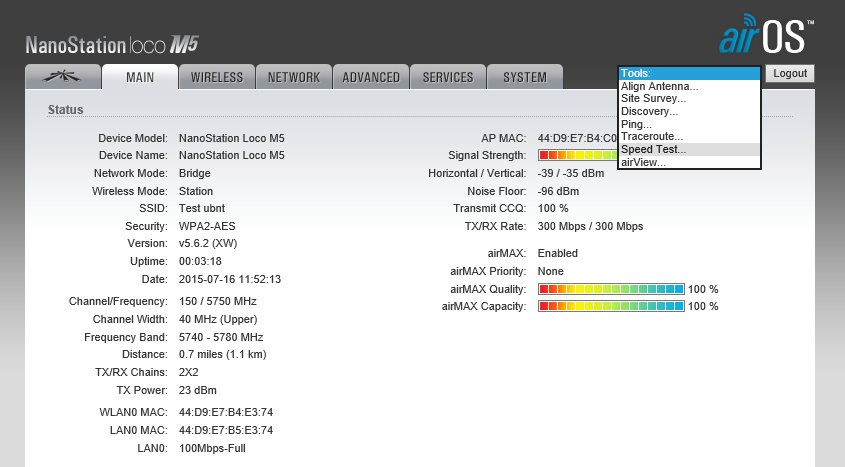
Task: Open the Ubiquiti logo tab
Action: coord(62,77)
